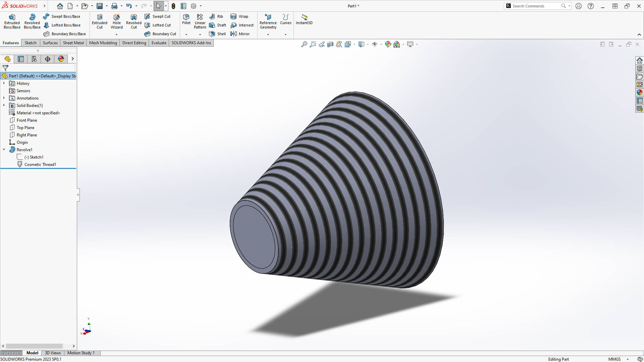The height and width of the screenshot is (362, 644).
Task: Expand the History folder
Action: point(4,83)
